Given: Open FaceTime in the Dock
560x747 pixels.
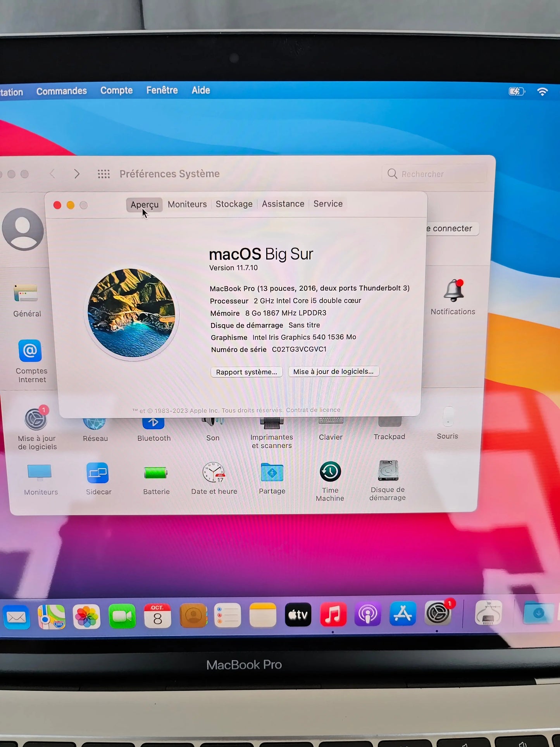Looking at the screenshot, I should tap(122, 616).
